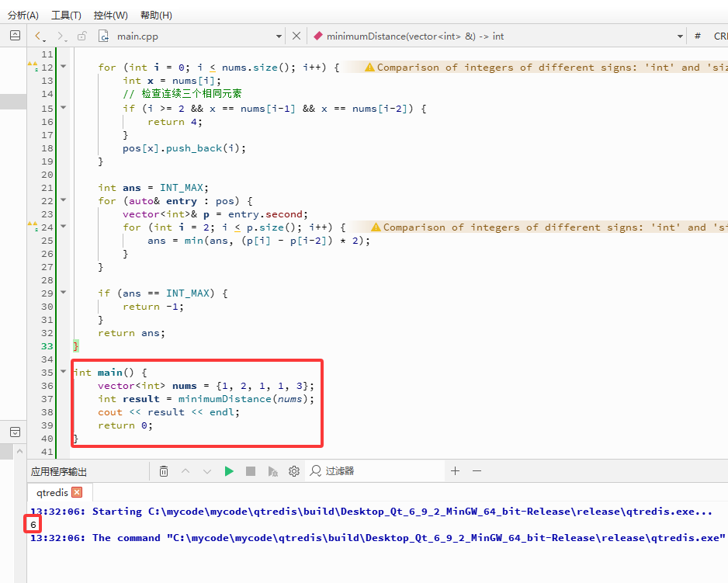The height and width of the screenshot is (583, 728).
Task: Click the warning marker on line 12
Action: click(33, 66)
